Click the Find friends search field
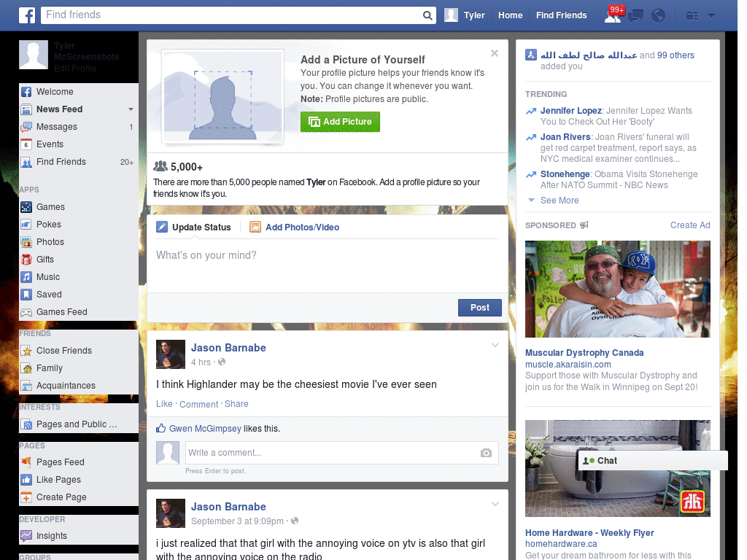The width and height of the screenshot is (747, 560). coord(231,15)
